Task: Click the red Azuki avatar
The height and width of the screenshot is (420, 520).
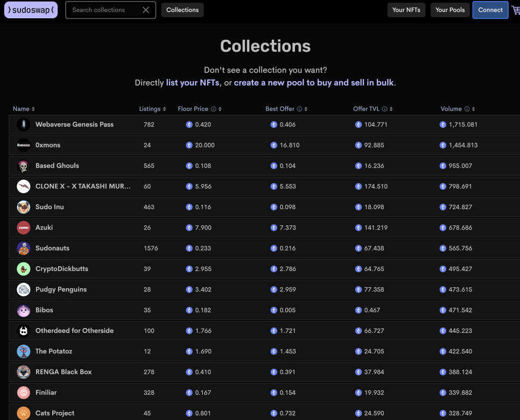Action: (x=24, y=227)
